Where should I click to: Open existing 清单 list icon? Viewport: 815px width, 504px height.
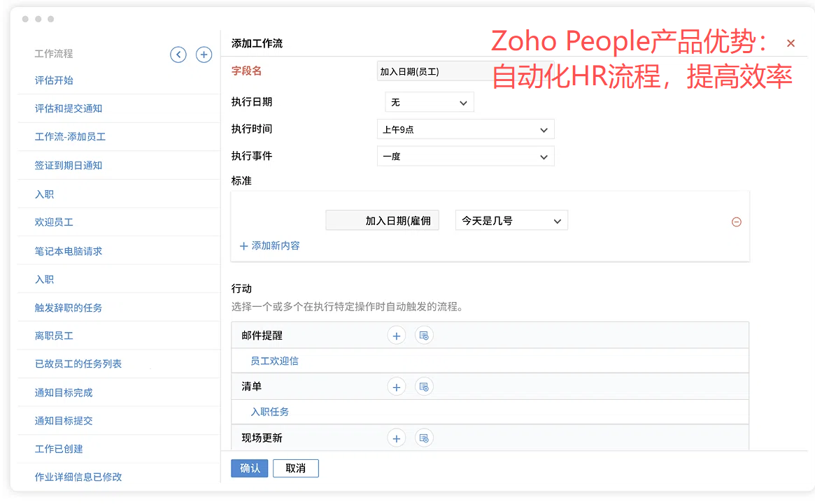(424, 387)
